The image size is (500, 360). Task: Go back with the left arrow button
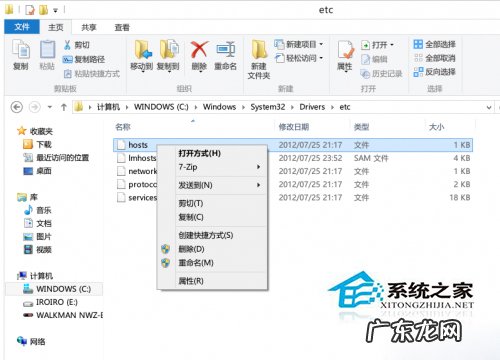(17, 107)
